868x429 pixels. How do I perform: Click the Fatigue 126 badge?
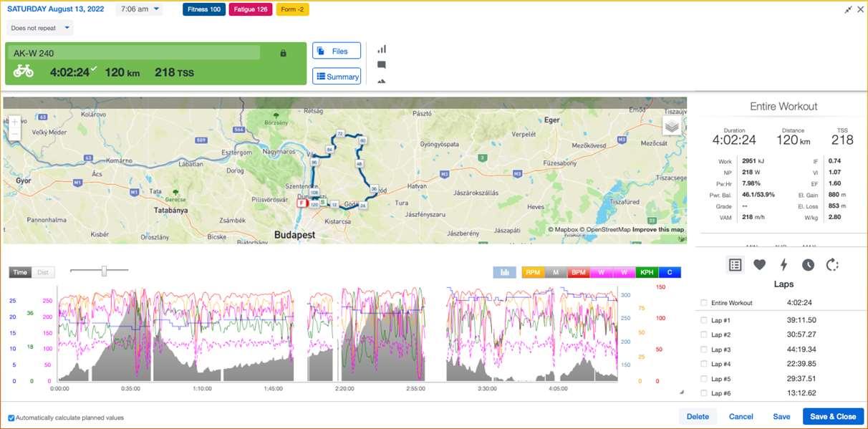[251, 9]
